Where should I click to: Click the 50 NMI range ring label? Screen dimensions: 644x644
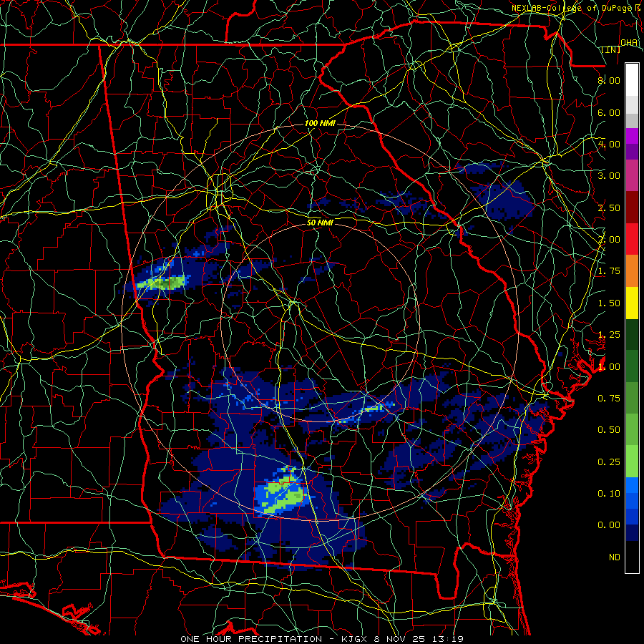click(x=320, y=223)
